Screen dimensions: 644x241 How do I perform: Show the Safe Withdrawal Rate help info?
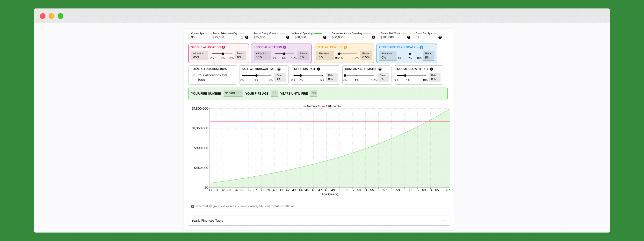tap(279, 69)
